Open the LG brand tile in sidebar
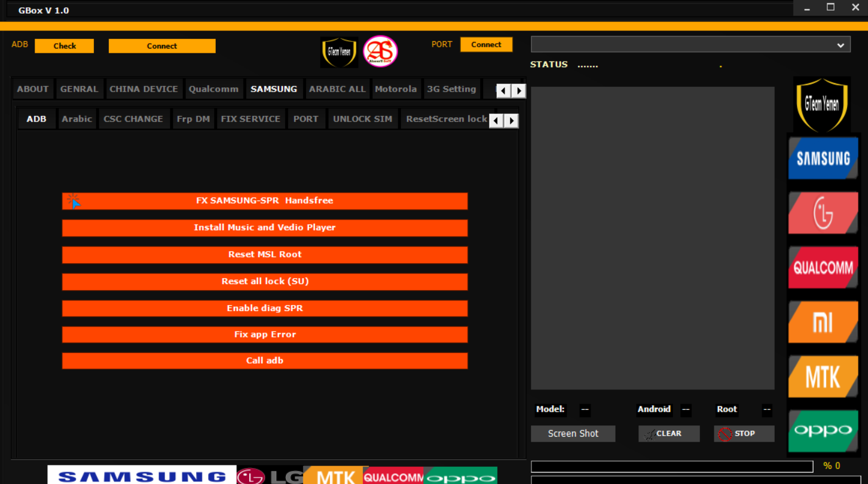This screenshot has height=484, width=868. click(823, 213)
